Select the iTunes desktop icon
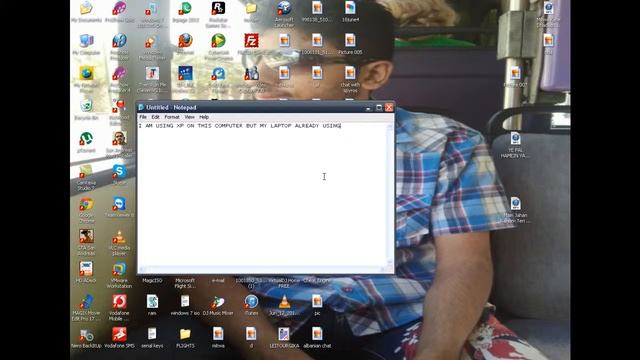 point(251,305)
